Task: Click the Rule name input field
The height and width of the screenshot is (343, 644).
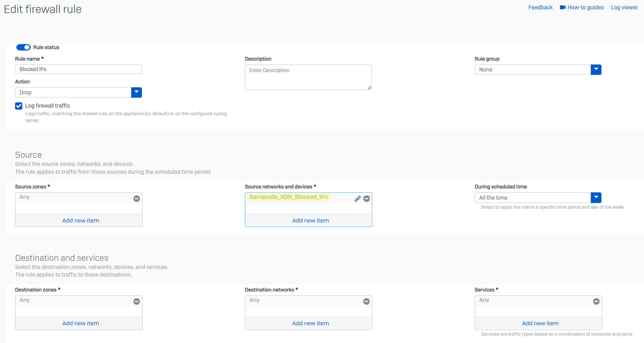Action: click(x=78, y=69)
